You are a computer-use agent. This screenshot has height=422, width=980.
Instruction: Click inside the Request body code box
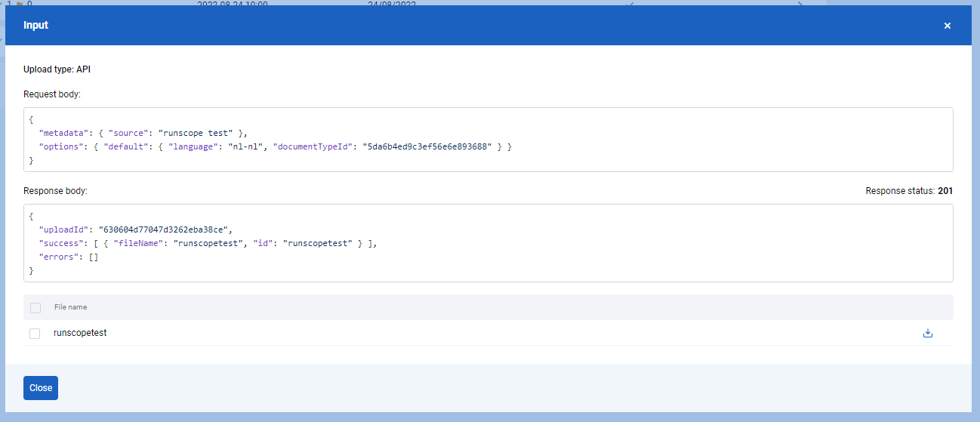click(x=488, y=140)
